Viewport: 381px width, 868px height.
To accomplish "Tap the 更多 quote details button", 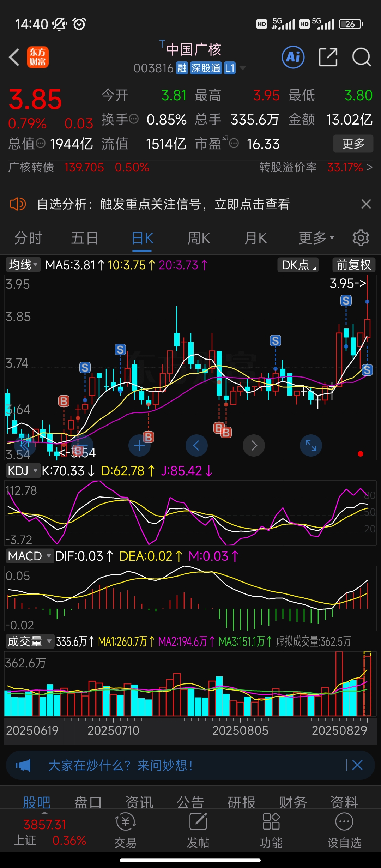I will (x=353, y=144).
